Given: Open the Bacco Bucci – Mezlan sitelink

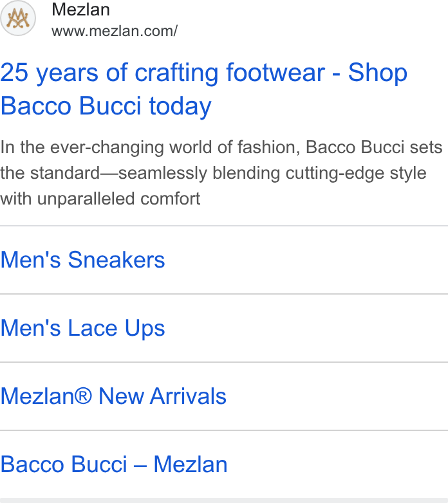Looking at the screenshot, I should coord(113,464).
